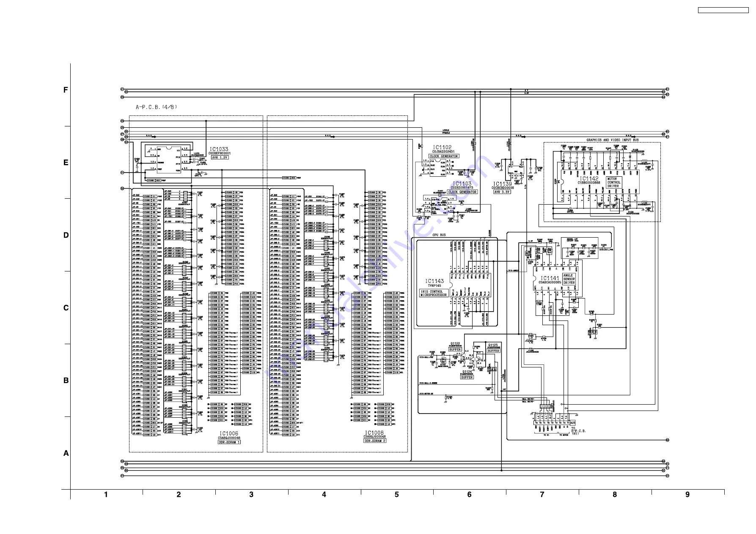This screenshot has height=534, width=756.
Task: Click the IC1006 chip label
Action: click(229, 434)
